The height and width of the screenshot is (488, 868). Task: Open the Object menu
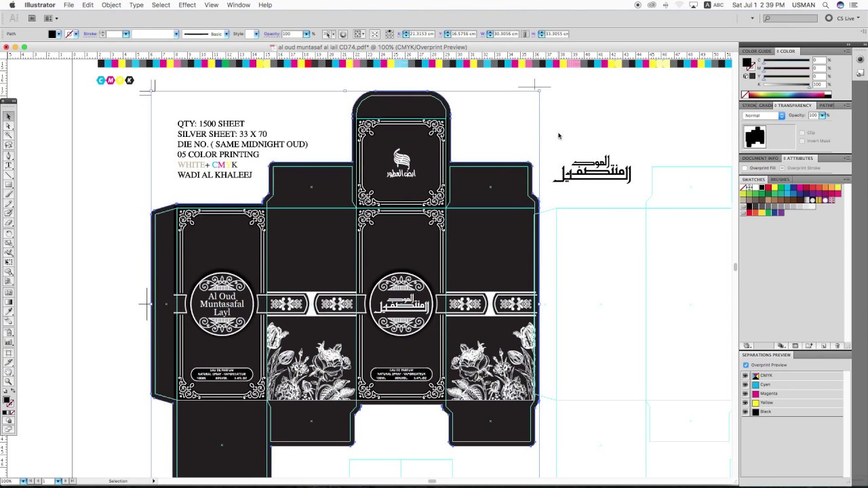coord(111,5)
